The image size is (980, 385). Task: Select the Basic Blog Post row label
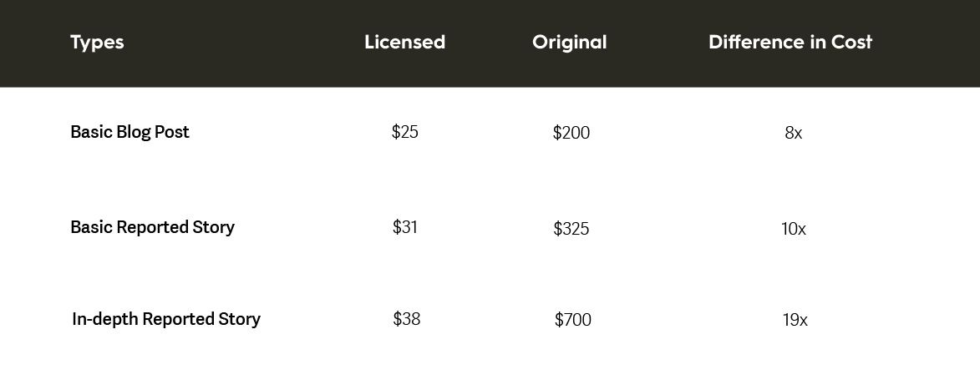click(129, 132)
